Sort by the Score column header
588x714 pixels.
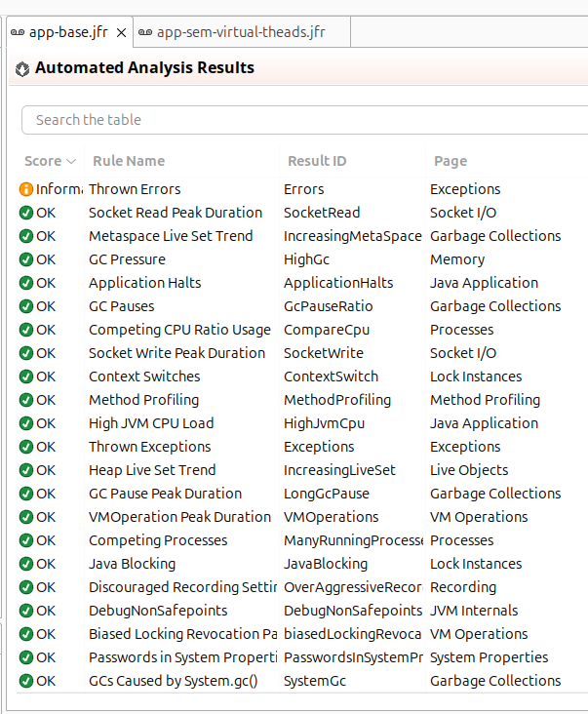[50, 161]
